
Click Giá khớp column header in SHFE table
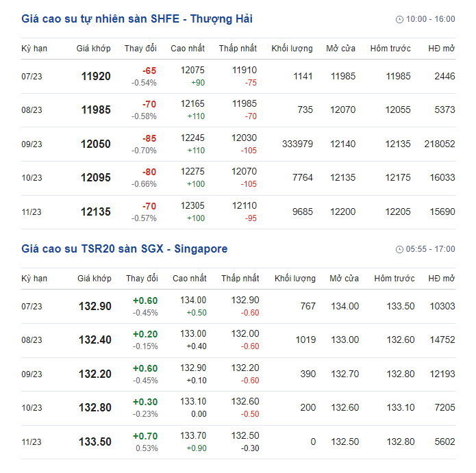[x=93, y=49]
